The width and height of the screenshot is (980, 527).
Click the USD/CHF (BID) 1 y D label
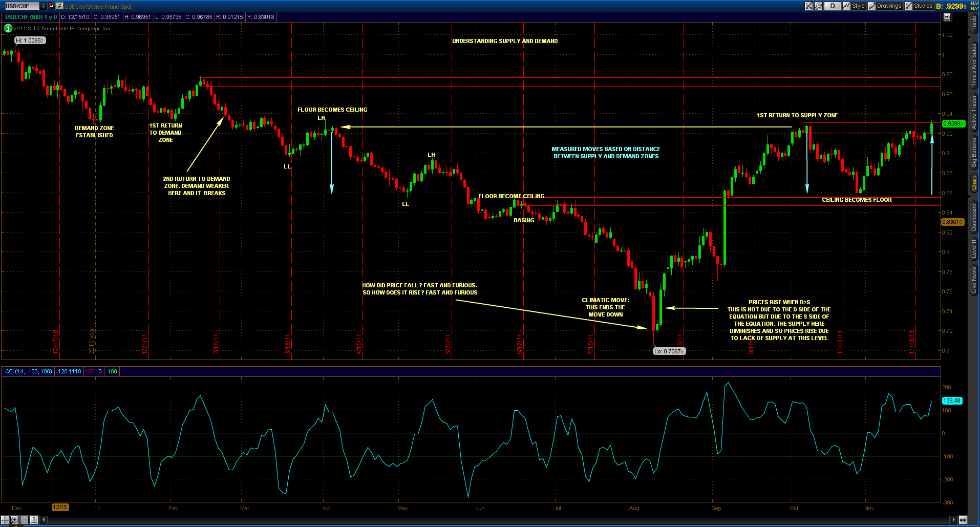pos(31,17)
